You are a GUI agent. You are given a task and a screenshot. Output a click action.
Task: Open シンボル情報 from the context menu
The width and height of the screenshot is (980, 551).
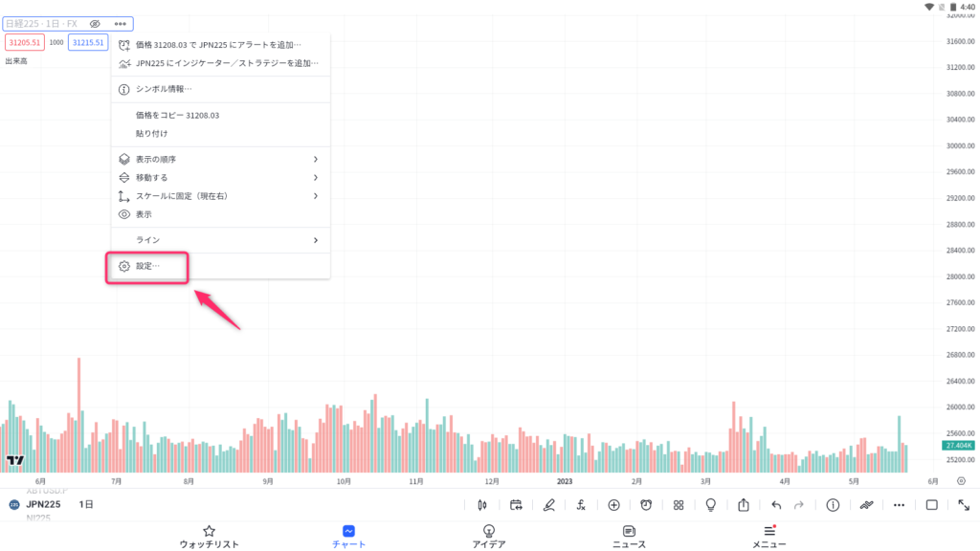click(221, 89)
